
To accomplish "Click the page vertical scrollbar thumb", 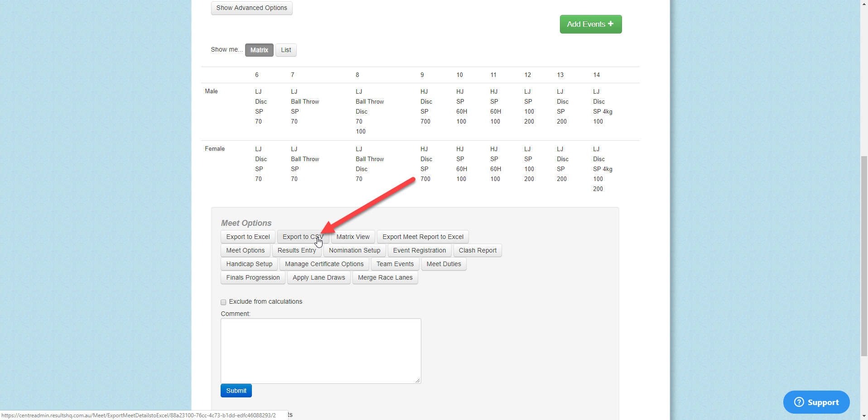I will pos(864,256).
